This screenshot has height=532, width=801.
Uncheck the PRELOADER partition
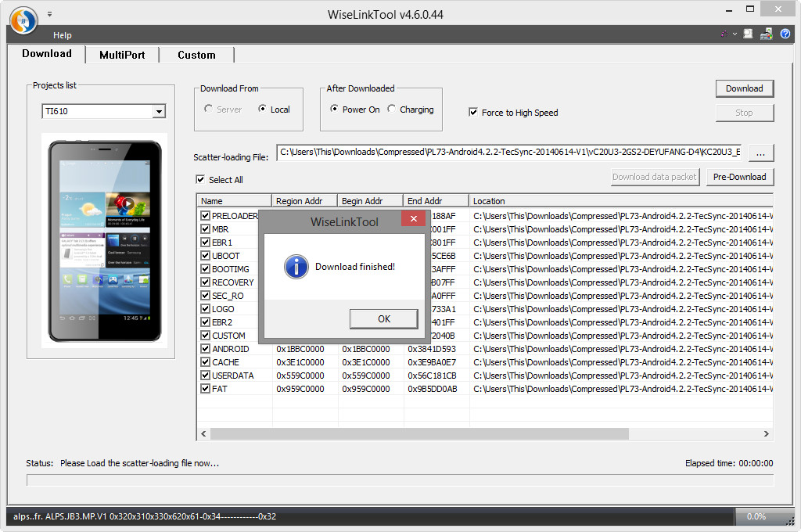206,216
